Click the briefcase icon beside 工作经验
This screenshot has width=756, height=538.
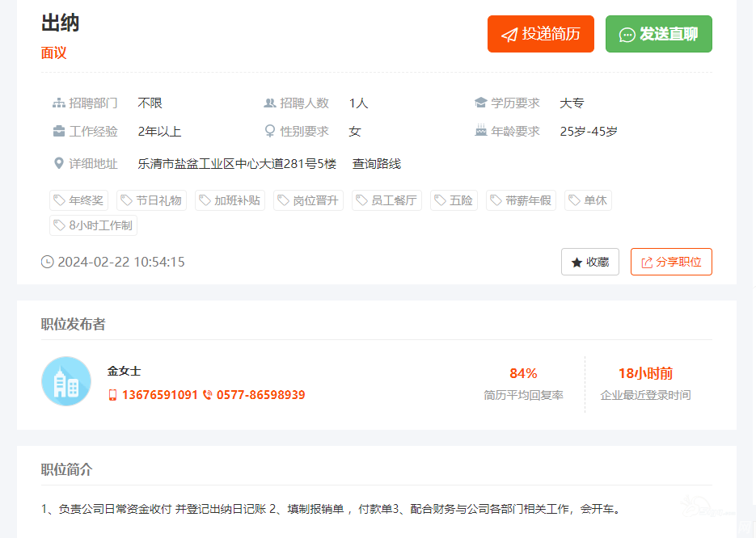pyautogui.click(x=59, y=131)
